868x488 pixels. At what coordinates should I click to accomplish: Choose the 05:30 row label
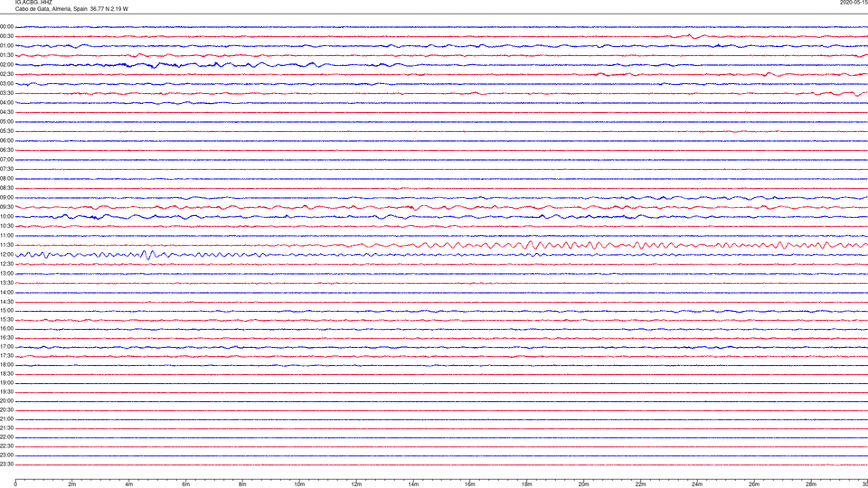point(6,131)
